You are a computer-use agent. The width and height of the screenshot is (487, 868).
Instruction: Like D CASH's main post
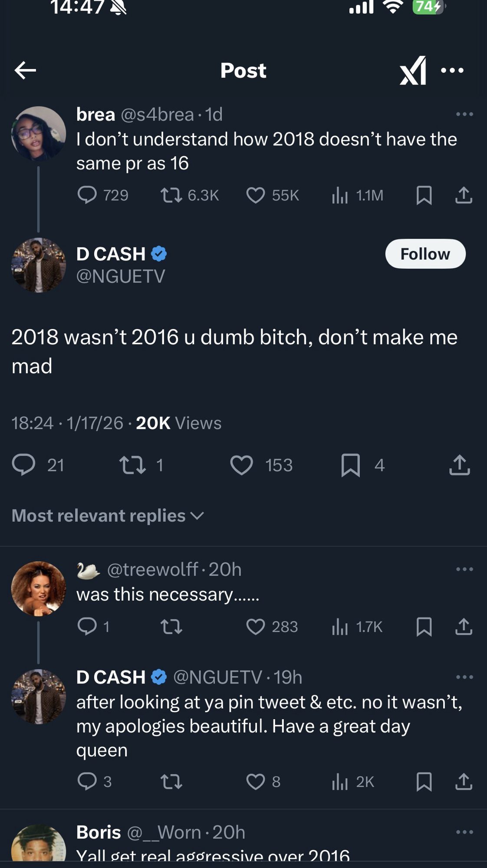pyautogui.click(x=241, y=465)
